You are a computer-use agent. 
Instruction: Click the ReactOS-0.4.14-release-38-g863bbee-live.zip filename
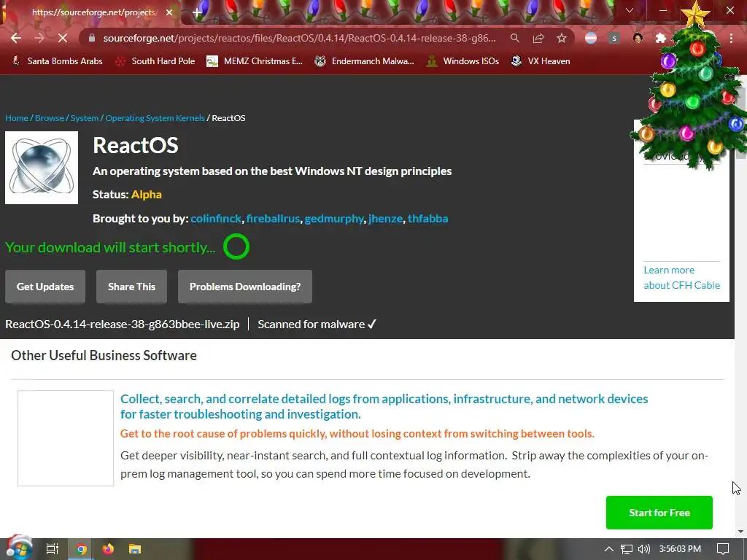123,324
